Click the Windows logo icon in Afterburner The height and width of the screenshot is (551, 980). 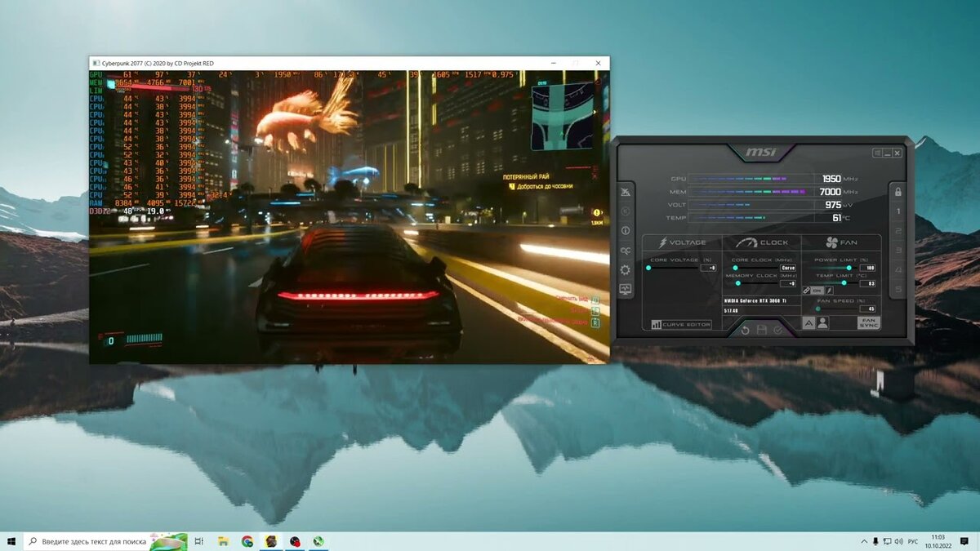pos(877,153)
